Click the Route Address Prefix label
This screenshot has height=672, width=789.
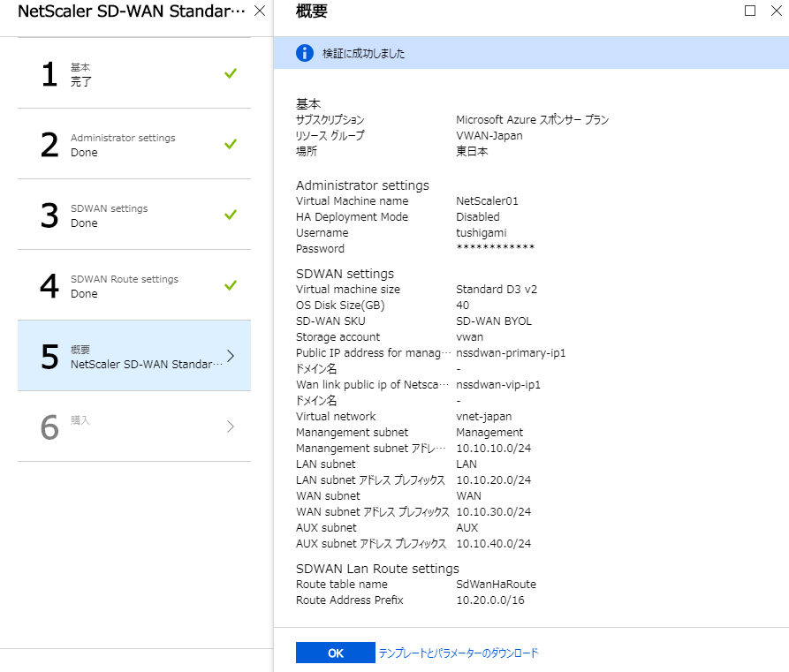coord(350,600)
